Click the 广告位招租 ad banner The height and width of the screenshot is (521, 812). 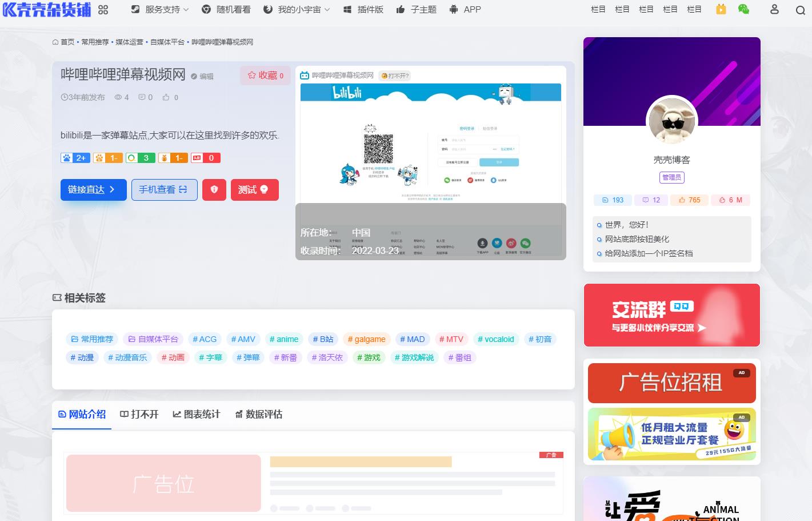(672, 383)
